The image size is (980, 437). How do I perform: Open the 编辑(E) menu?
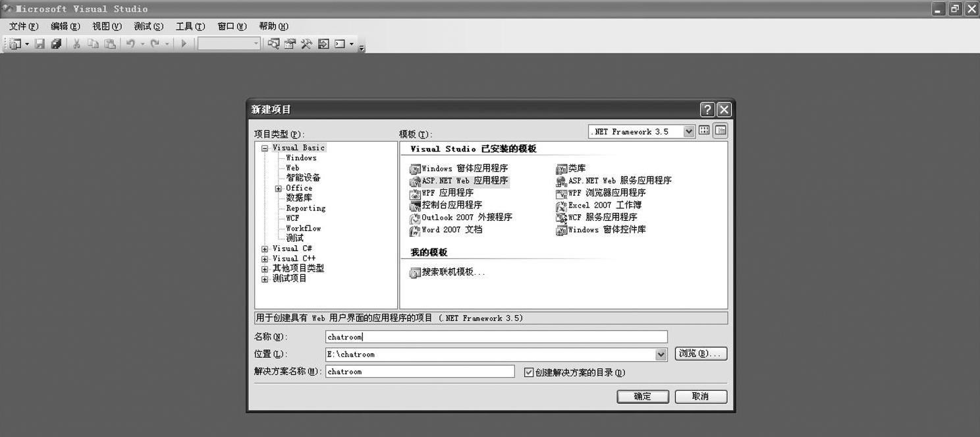[65, 26]
